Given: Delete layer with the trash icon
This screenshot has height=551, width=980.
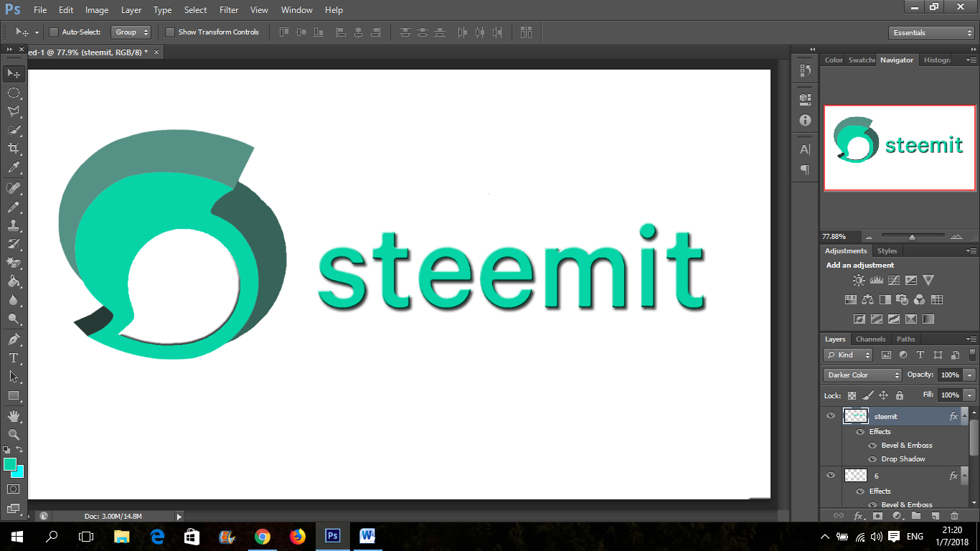Looking at the screenshot, I should pyautogui.click(x=954, y=515).
